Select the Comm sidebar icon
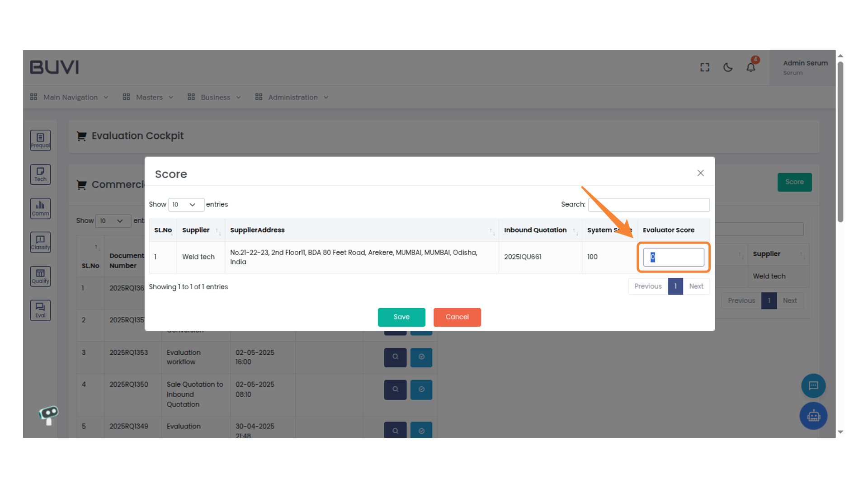Screen dimensions: 868x488 [40, 208]
